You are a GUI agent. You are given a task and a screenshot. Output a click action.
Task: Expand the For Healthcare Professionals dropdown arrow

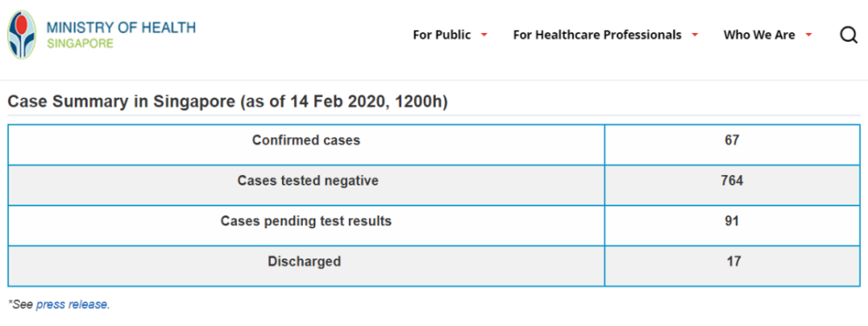click(694, 35)
